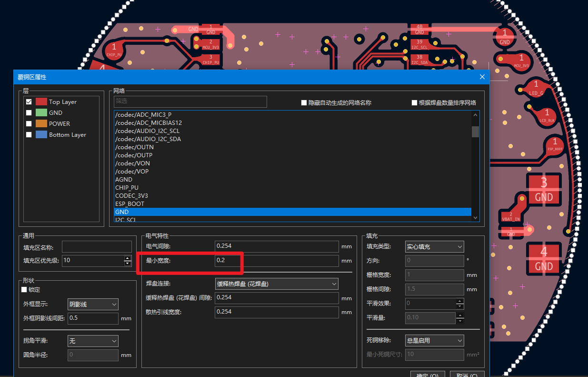Tick 根据焊盘数量排序网络 checkbox
Image resolution: width=588 pixels, height=377 pixels.
click(414, 102)
